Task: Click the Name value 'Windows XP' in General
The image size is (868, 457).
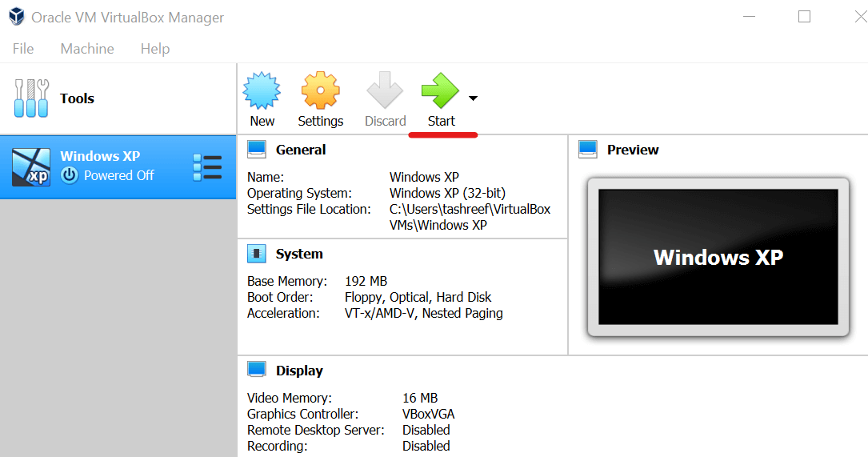Action: tap(424, 177)
